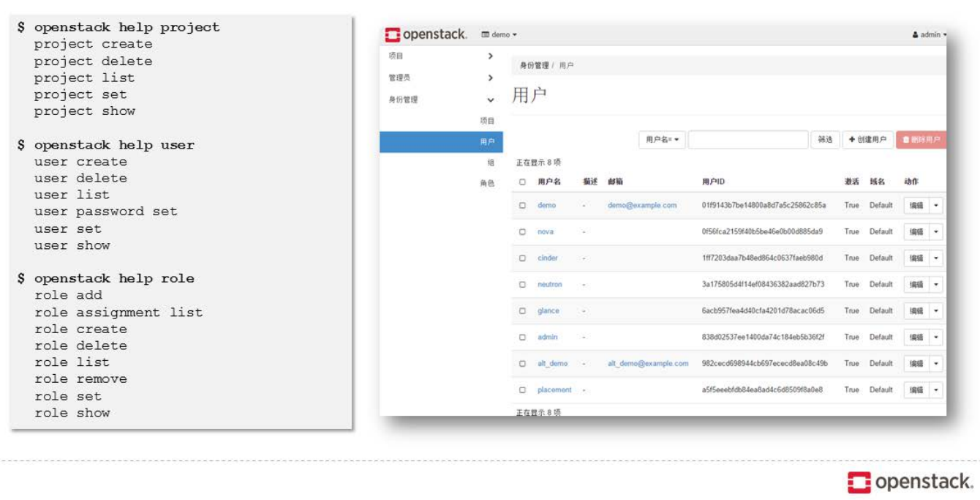Expand the 管理员 sidebar section

441,78
